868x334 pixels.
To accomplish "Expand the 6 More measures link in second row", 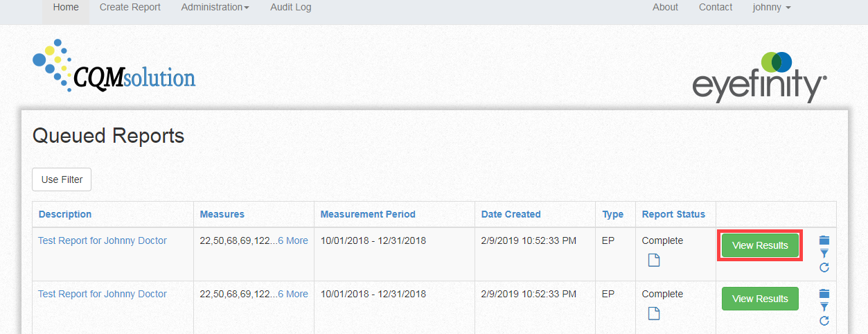I will (x=292, y=295).
